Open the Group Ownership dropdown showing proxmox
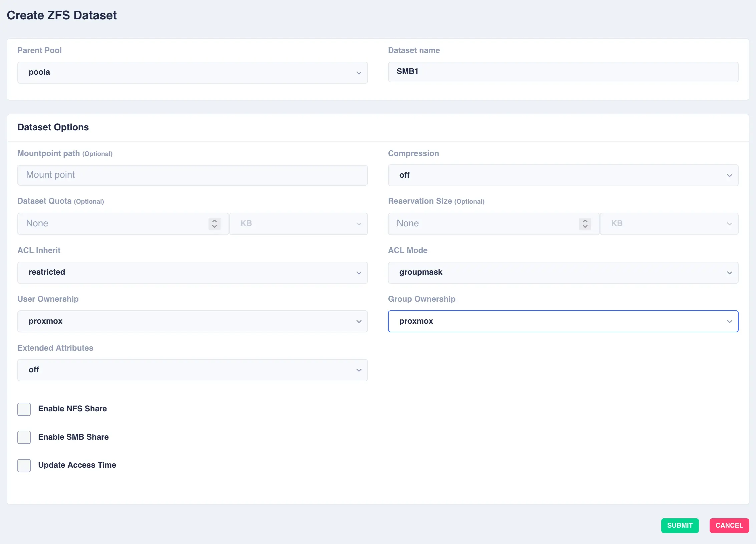 (x=563, y=321)
